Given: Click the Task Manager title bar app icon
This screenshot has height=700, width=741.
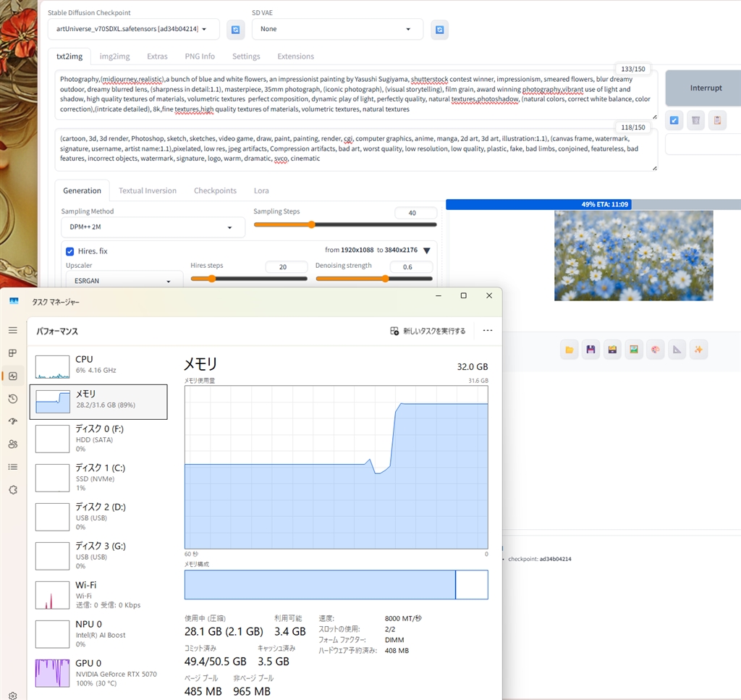Looking at the screenshot, I should coord(14,301).
